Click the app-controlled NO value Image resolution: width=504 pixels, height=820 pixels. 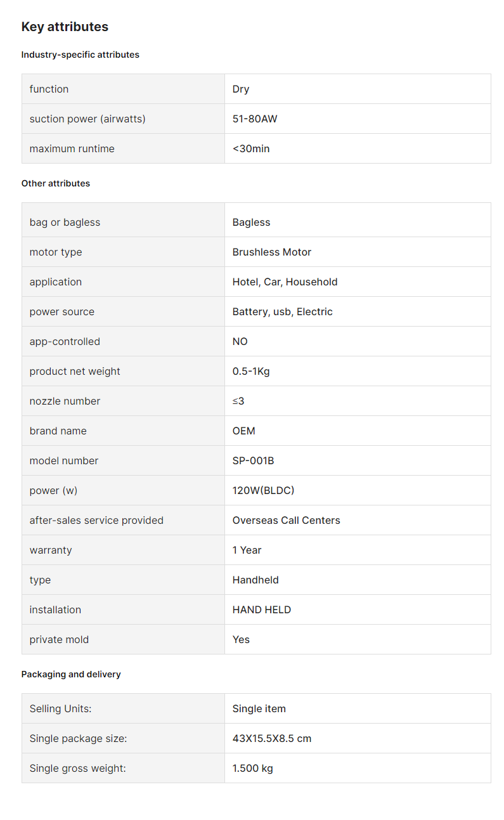(x=240, y=341)
